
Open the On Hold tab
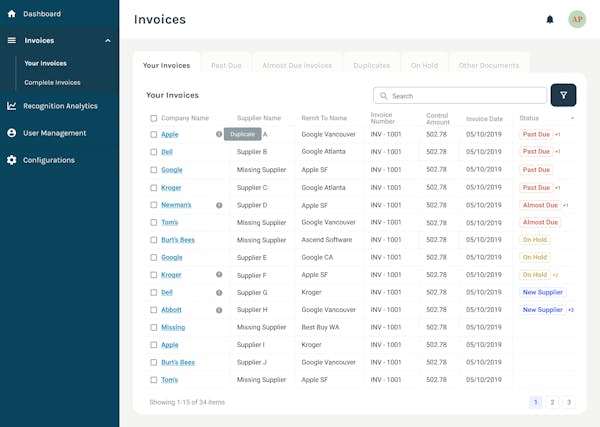coord(424,65)
